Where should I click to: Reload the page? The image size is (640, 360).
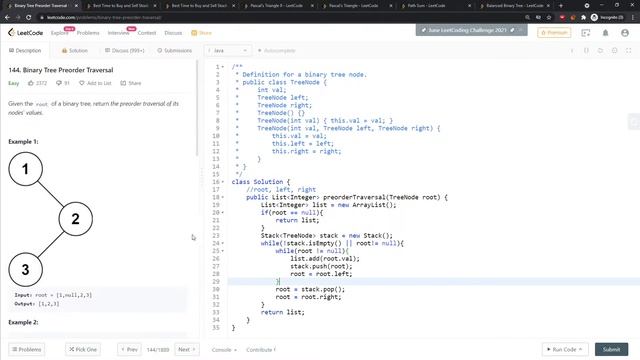[29, 18]
